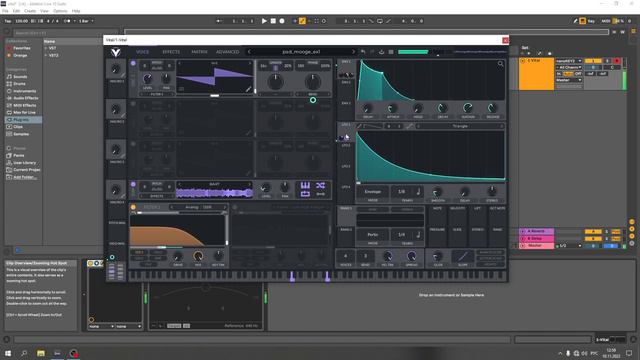Click the Vital save preset icon
Image resolution: width=640 pixels, height=360 pixels.
pyautogui.click(x=381, y=52)
